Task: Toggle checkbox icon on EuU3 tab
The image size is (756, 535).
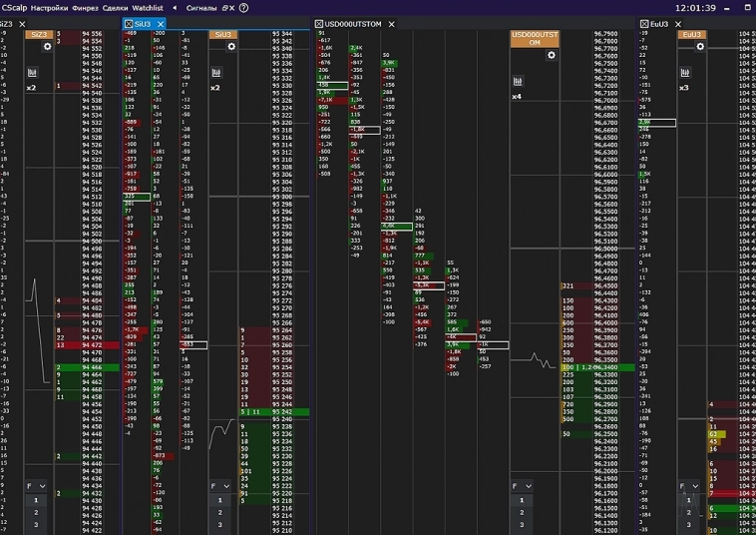Action: click(645, 23)
